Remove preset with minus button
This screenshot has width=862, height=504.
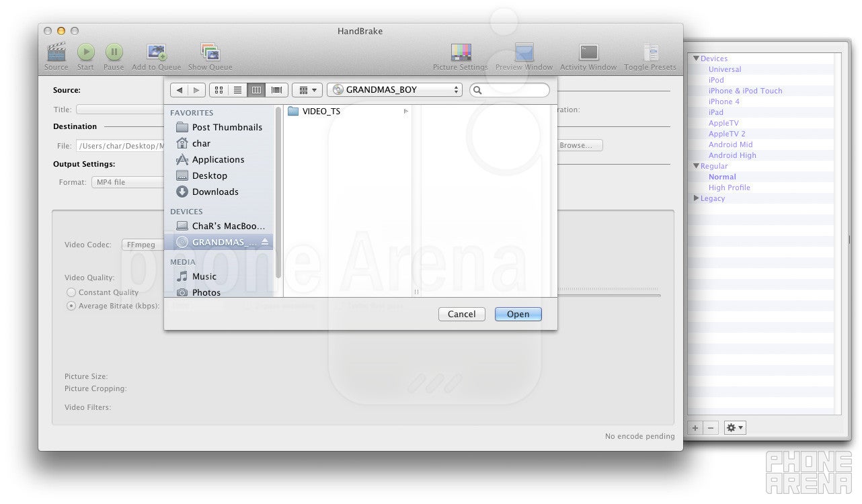click(711, 427)
